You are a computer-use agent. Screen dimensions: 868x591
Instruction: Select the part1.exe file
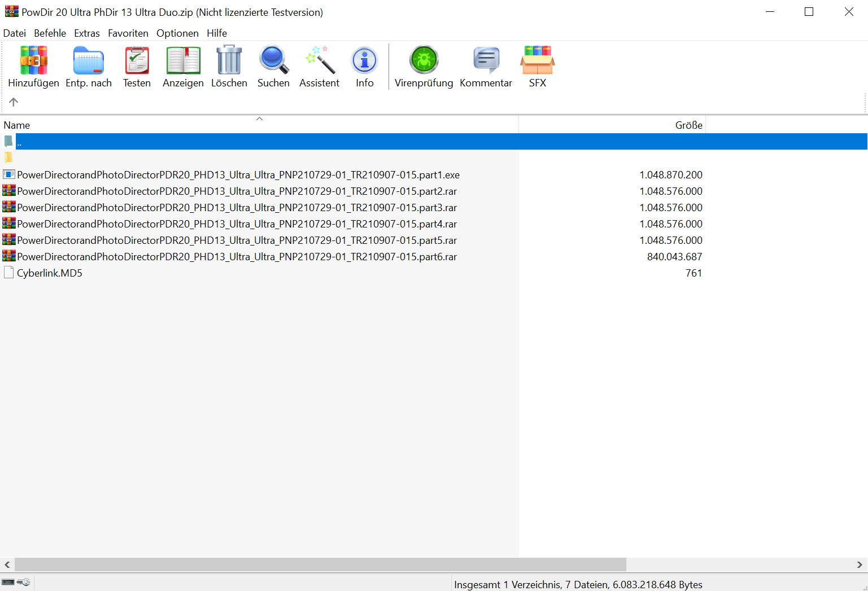[x=238, y=175]
